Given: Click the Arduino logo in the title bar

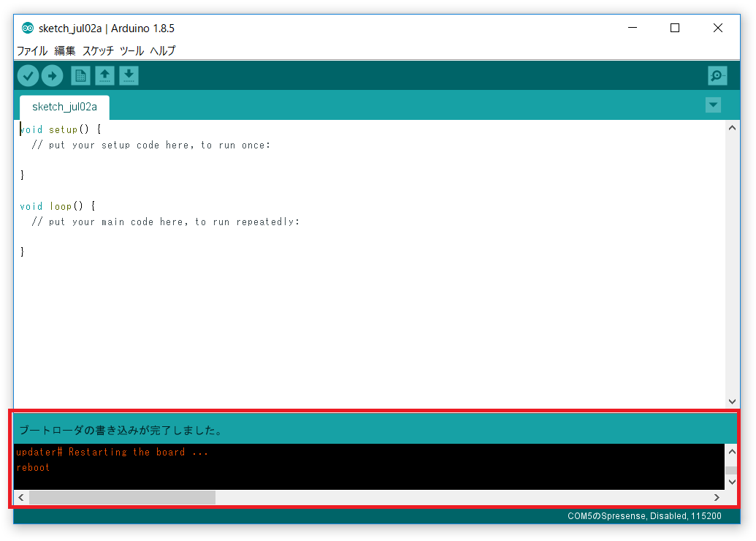Looking at the screenshot, I should pos(27,28).
